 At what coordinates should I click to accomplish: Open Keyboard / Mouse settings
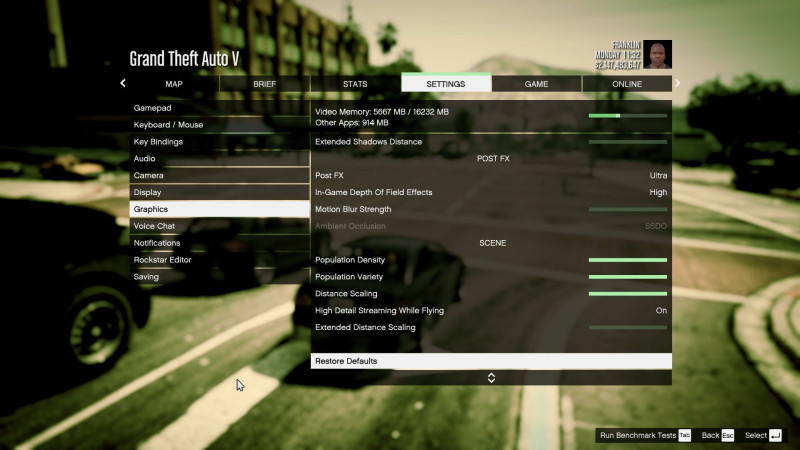click(219, 125)
